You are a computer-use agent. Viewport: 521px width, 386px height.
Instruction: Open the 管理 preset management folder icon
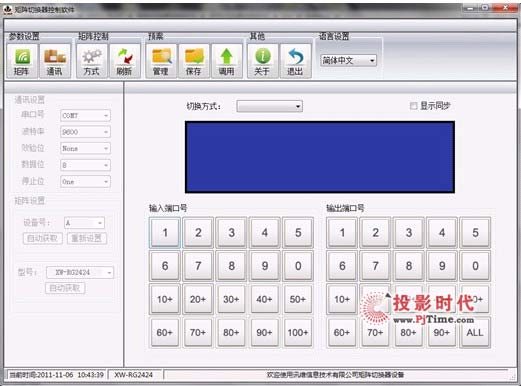click(161, 61)
